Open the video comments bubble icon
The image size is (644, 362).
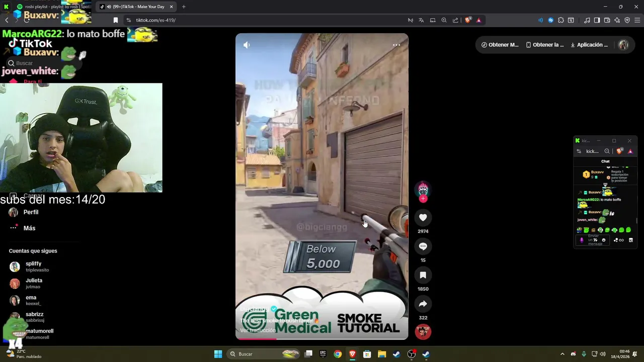(423, 246)
